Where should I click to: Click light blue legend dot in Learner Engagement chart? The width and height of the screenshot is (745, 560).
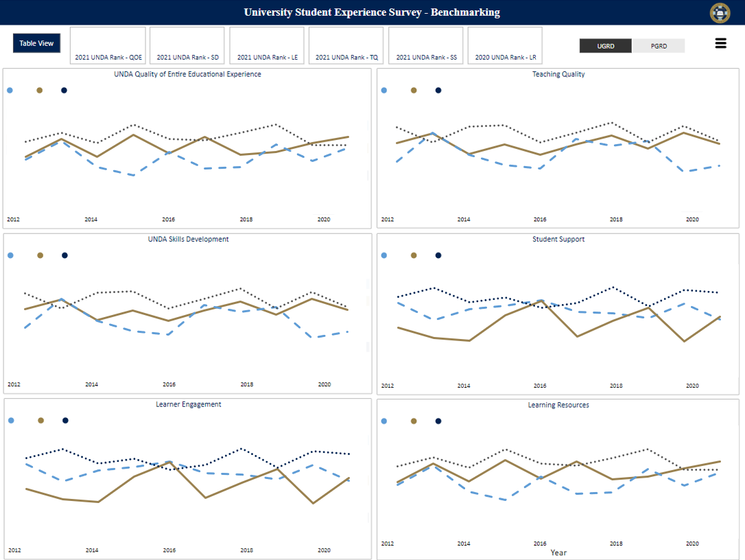(x=11, y=420)
